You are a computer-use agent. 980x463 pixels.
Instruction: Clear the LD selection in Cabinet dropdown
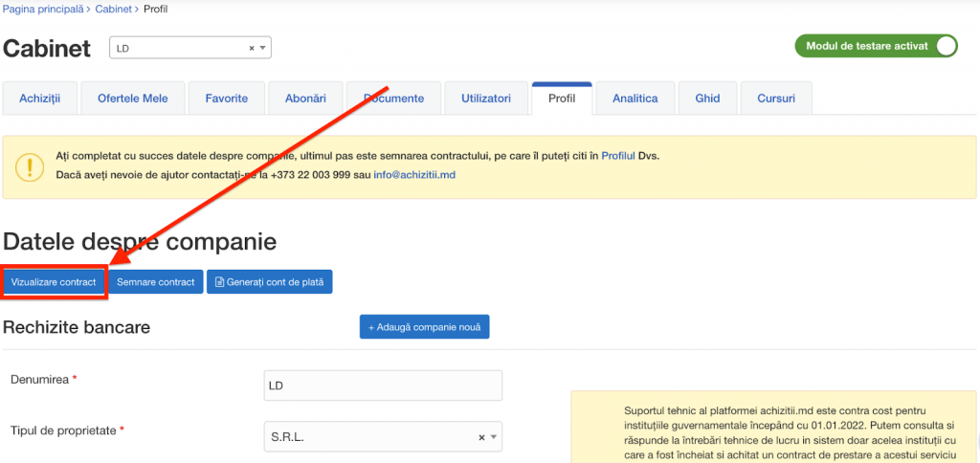click(x=252, y=48)
